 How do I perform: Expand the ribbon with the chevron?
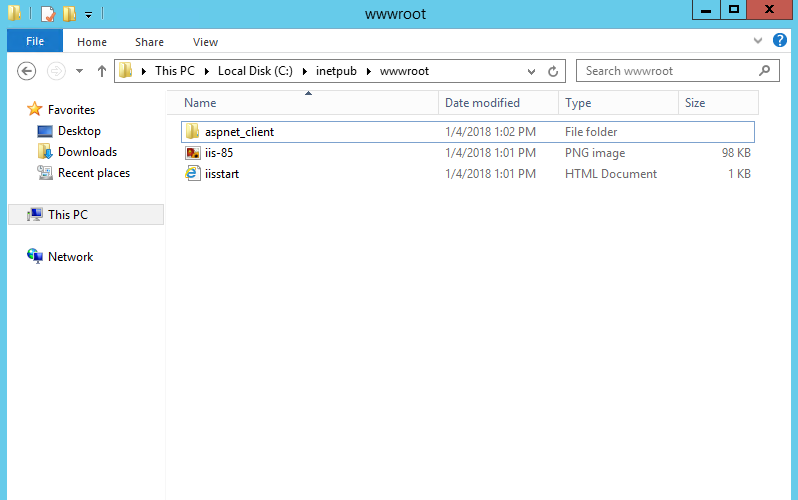pyautogui.click(x=757, y=41)
